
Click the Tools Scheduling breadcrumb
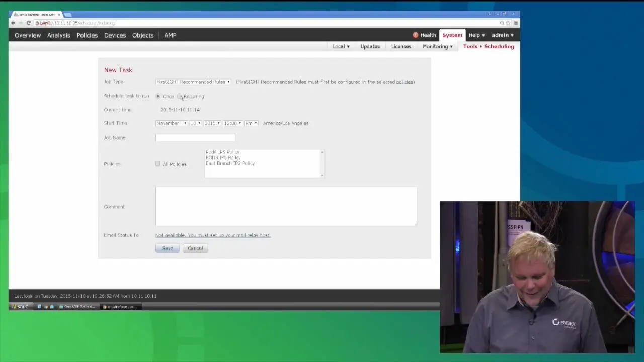tap(489, 46)
